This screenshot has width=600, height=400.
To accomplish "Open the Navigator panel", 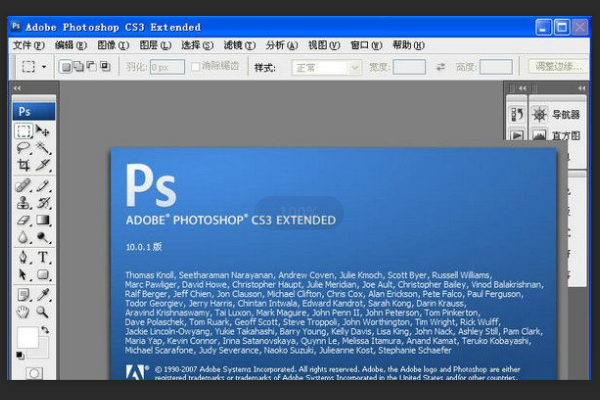I will point(558,114).
